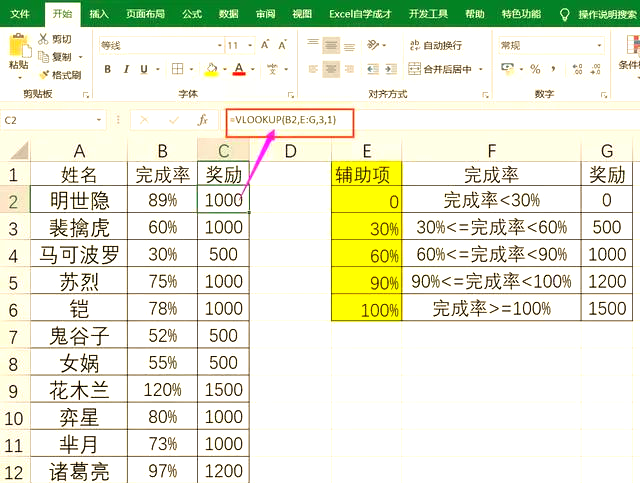Viewport: 640px width, 483px height.
Task: Click 自动换行 wrap text button
Action: click(x=436, y=45)
